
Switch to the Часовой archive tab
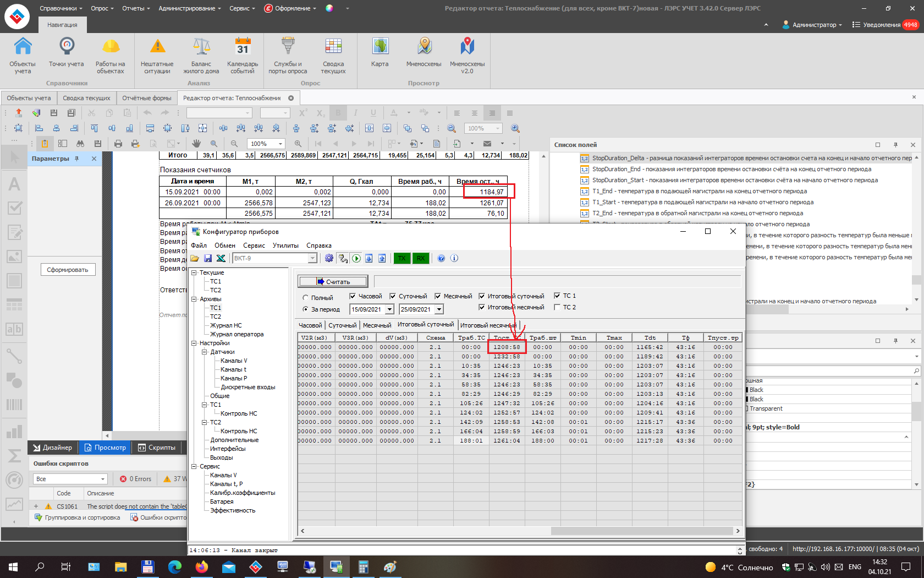(x=310, y=325)
